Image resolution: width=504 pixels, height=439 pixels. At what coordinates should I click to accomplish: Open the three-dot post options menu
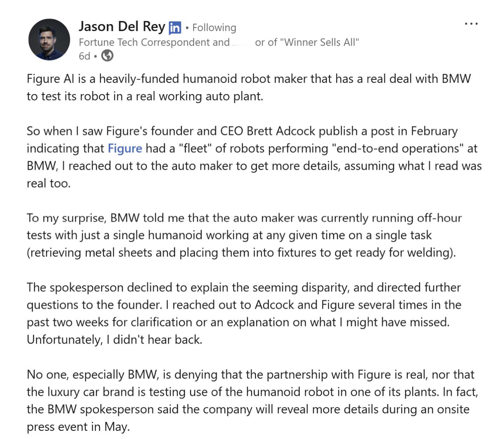click(471, 24)
